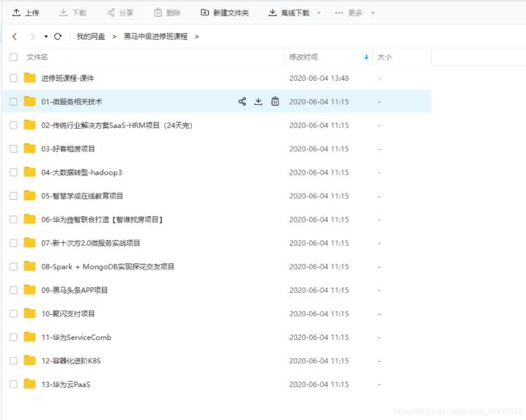Check the 01-微服务相关技术 checkbox

click(x=14, y=102)
